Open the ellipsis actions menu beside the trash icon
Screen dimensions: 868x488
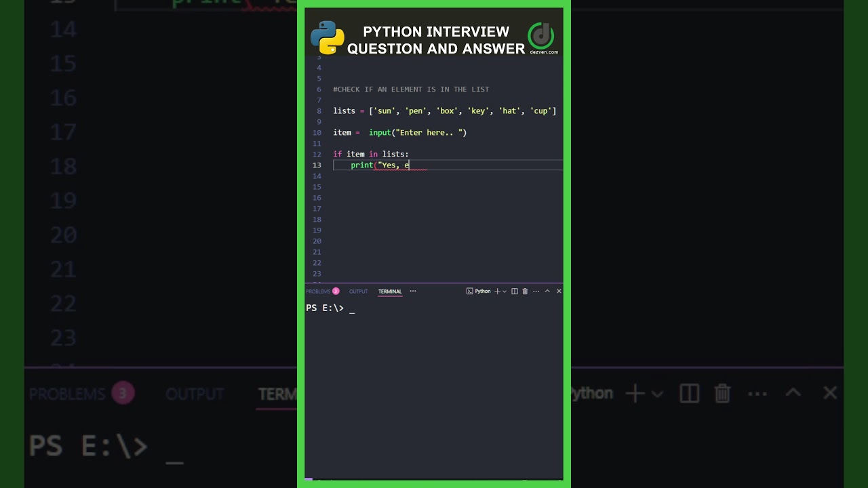tap(536, 291)
